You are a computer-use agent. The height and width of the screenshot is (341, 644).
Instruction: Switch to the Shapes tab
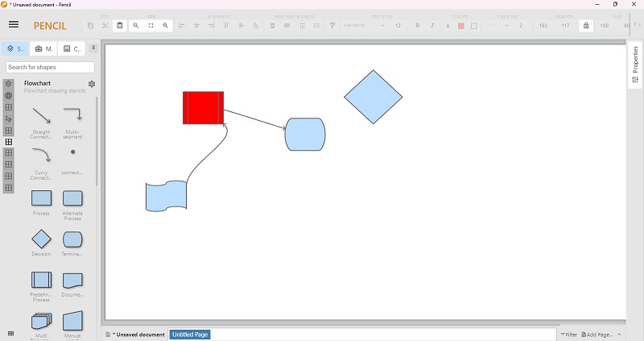click(x=15, y=48)
